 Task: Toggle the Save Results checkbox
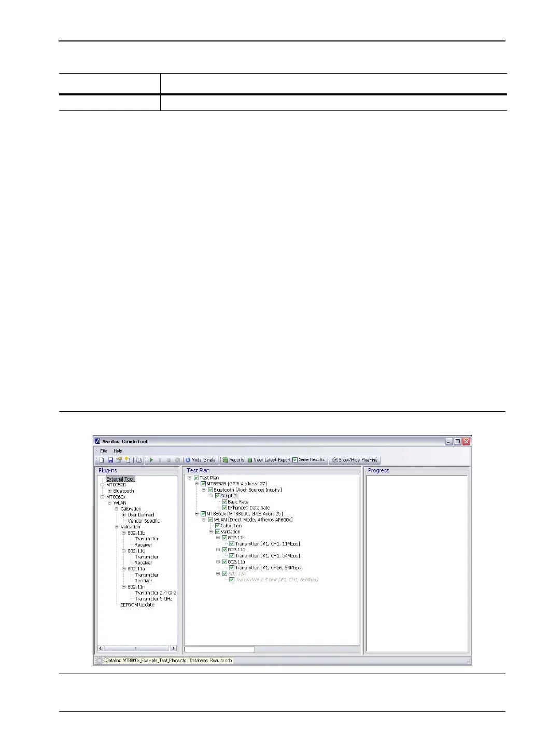[x=295, y=460]
